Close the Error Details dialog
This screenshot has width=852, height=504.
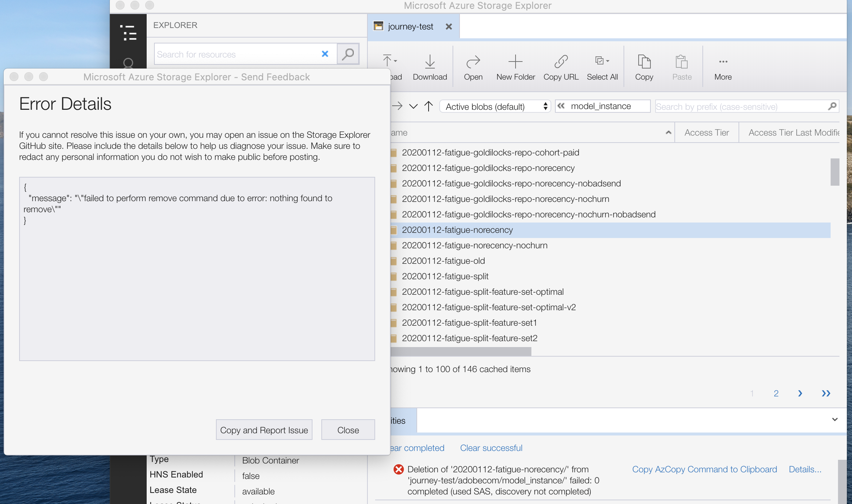click(x=348, y=430)
